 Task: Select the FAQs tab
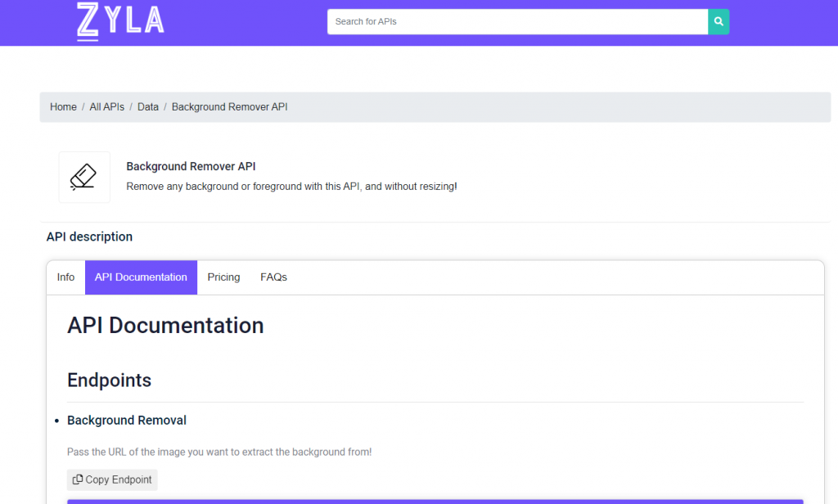click(273, 277)
